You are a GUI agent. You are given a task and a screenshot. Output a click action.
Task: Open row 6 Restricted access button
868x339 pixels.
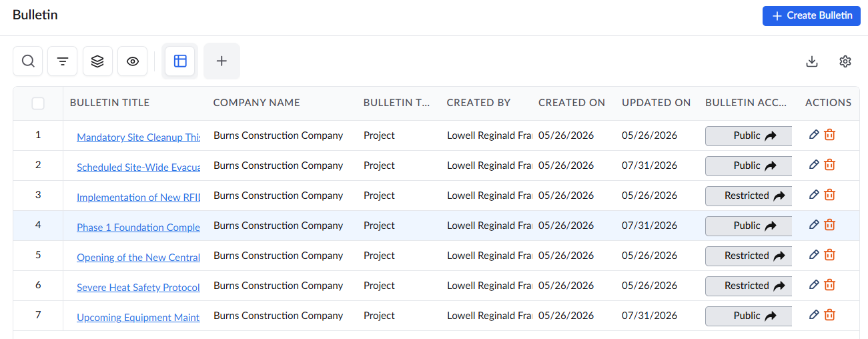pos(749,286)
